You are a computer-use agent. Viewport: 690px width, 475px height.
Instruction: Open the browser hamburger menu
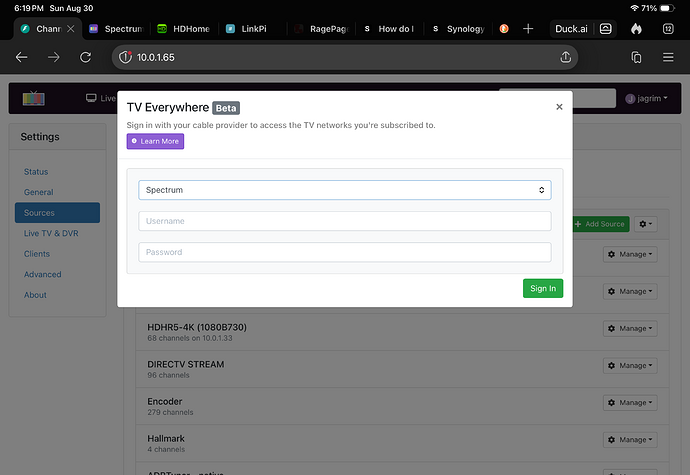[668, 57]
